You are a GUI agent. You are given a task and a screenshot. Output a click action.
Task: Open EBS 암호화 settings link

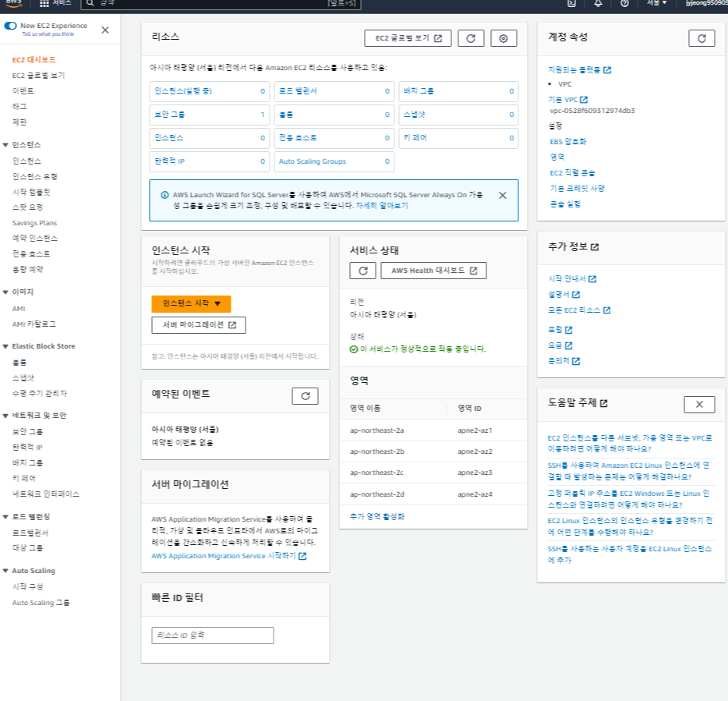coord(567,142)
